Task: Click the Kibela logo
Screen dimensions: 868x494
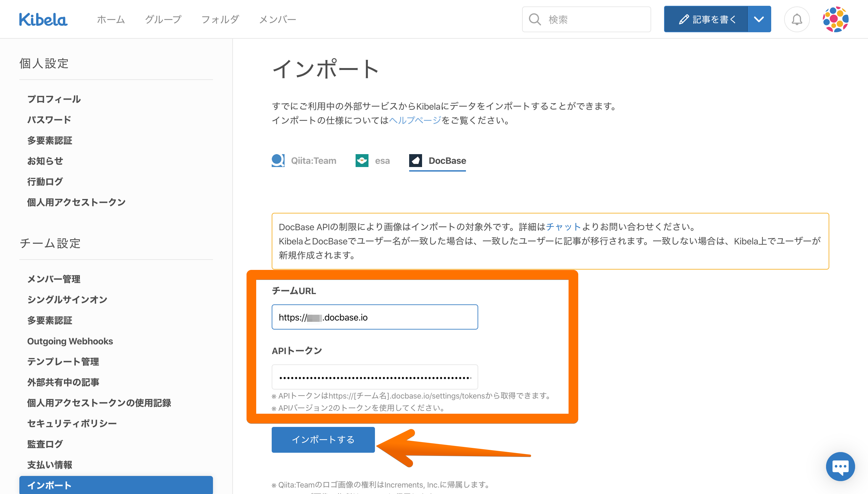Action: pyautogui.click(x=43, y=19)
